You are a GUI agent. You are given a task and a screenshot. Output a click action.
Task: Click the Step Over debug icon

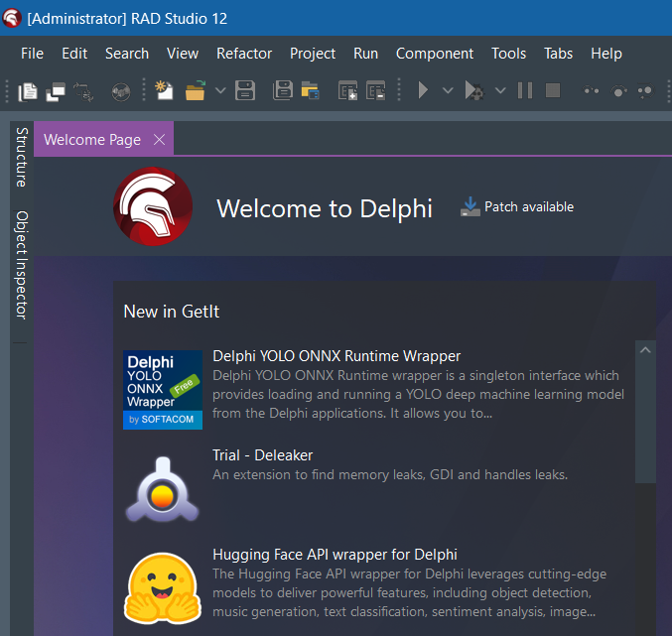point(618,90)
